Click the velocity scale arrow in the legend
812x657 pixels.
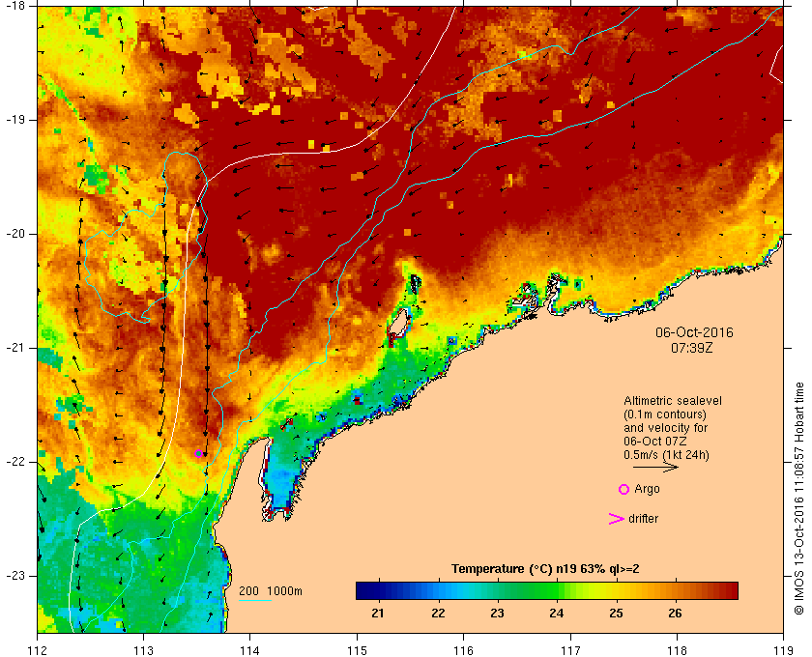coord(655,467)
